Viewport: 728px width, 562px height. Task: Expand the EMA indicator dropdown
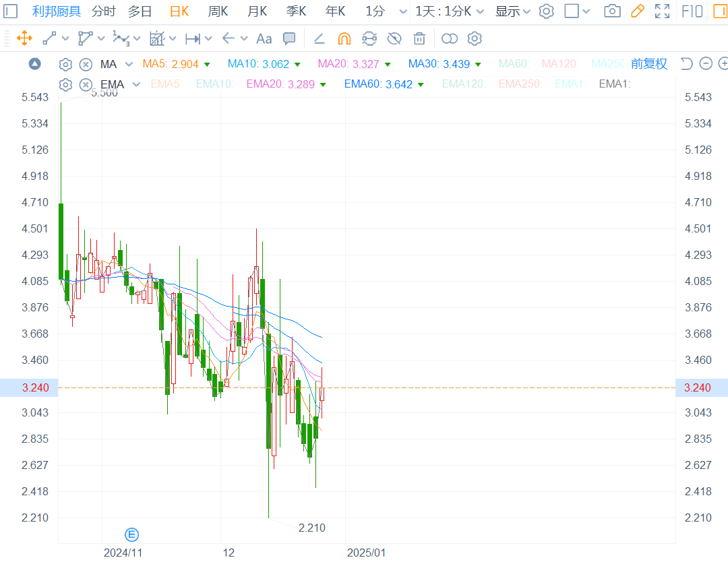point(136,84)
